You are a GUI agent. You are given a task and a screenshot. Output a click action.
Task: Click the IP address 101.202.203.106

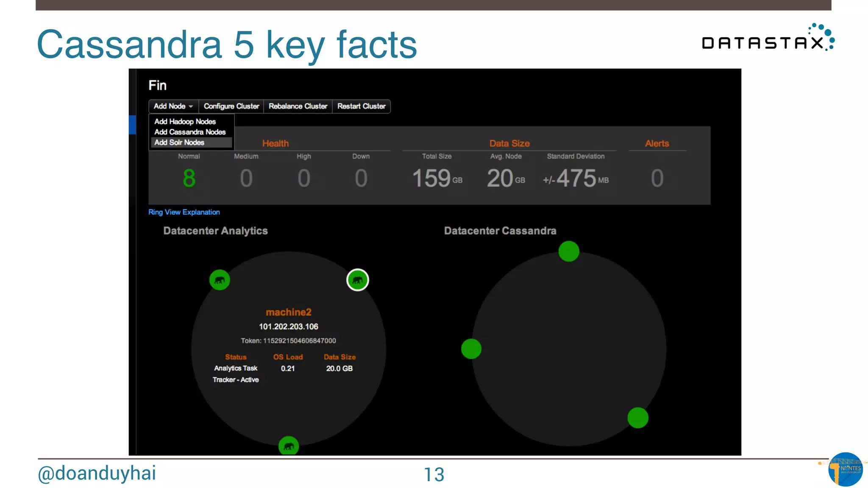(x=289, y=327)
